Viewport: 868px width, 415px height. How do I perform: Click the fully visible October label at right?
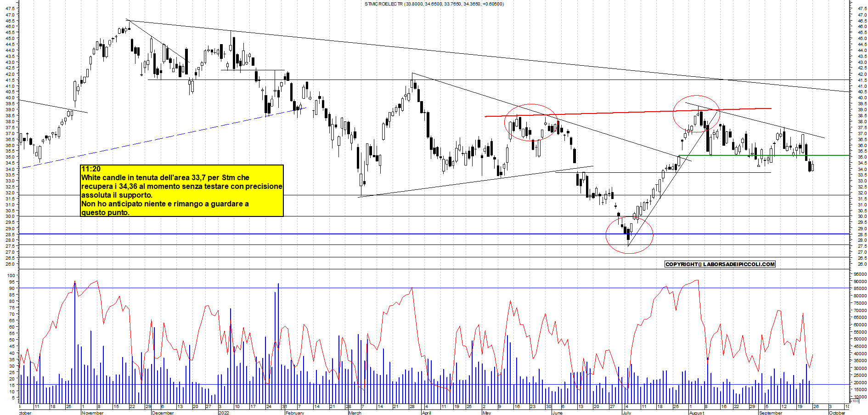coord(837,413)
